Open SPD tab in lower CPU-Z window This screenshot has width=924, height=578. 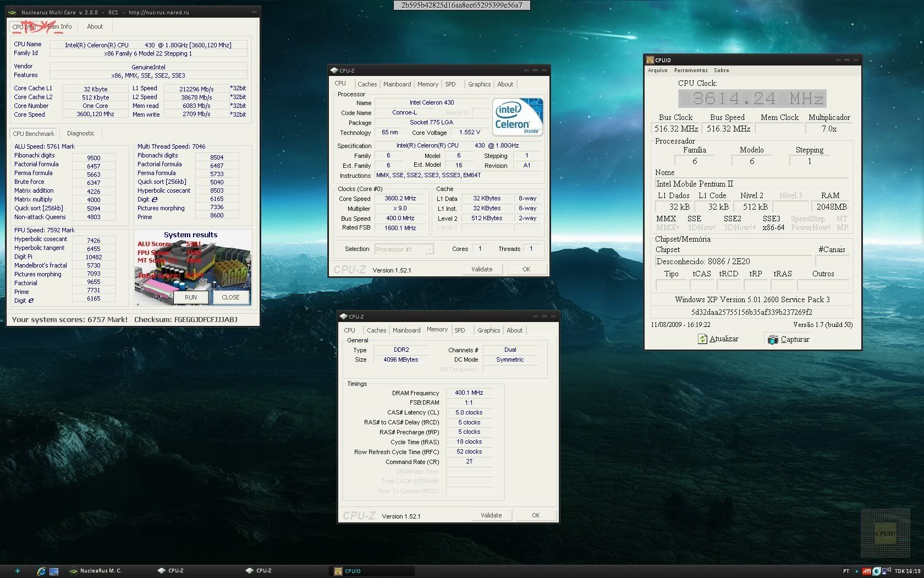click(x=460, y=330)
